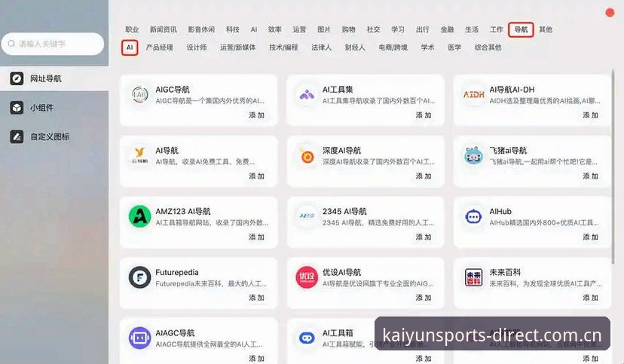Select the 购物 category tab
Image resolution: width=624 pixels, height=364 pixels.
pyautogui.click(x=349, y=29)
